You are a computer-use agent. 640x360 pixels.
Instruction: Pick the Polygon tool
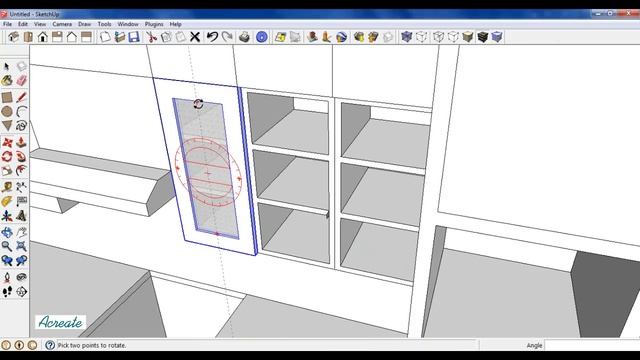click(x=7, y=126)
